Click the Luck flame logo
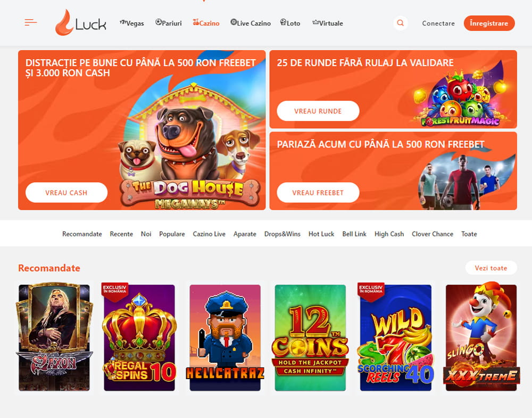The width and height of the screenshot is (532, 418). point(81,22)
